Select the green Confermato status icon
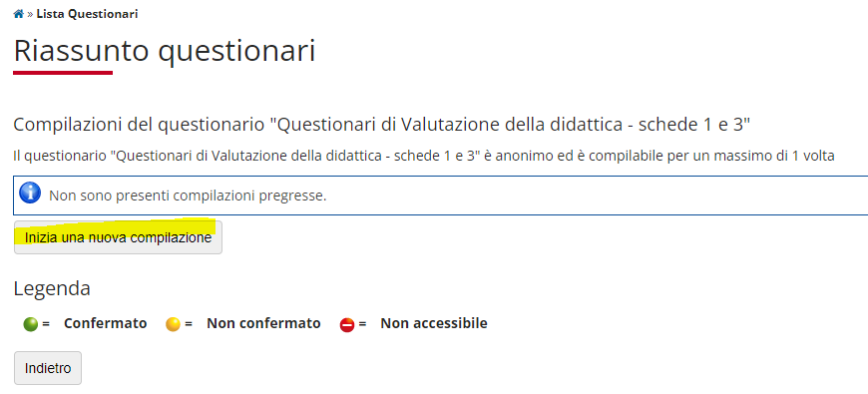The image size is (868, 394). 31,324
